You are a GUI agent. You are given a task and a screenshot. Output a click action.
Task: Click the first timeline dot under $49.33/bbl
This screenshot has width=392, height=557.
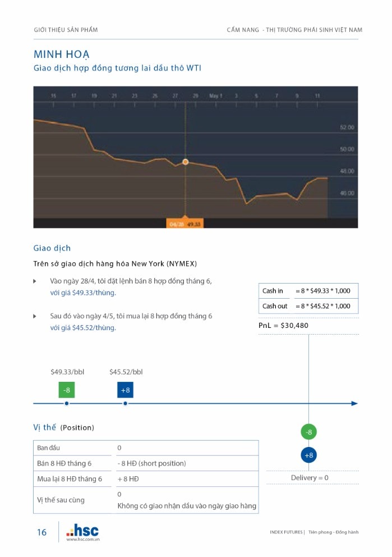click(x=66, y=403)
